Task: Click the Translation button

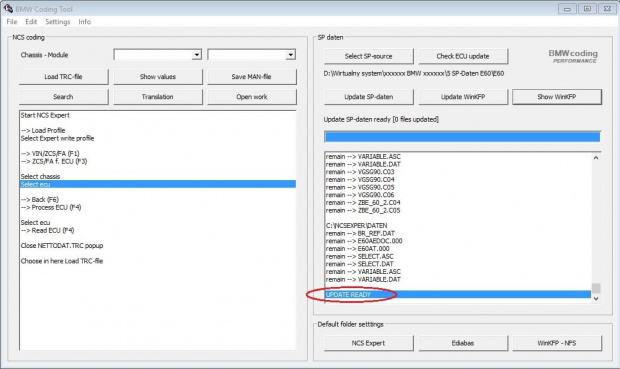Action: coord(158,97)
